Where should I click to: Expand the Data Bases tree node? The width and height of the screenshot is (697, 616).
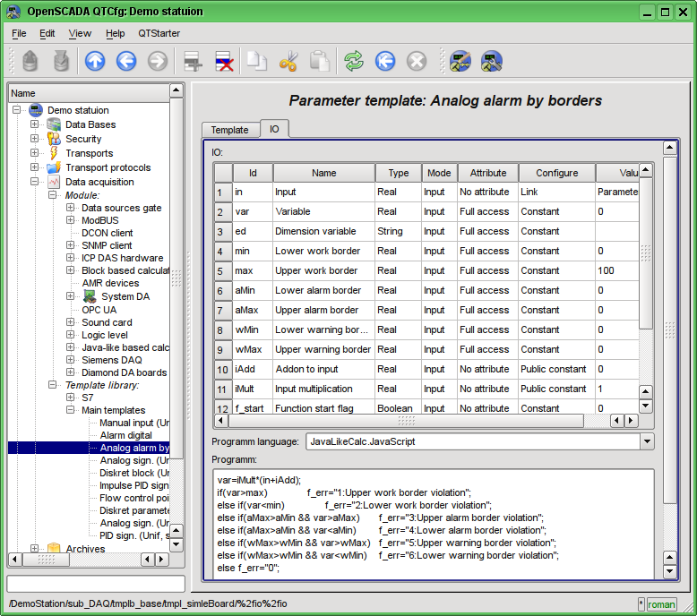pos(35,124)
